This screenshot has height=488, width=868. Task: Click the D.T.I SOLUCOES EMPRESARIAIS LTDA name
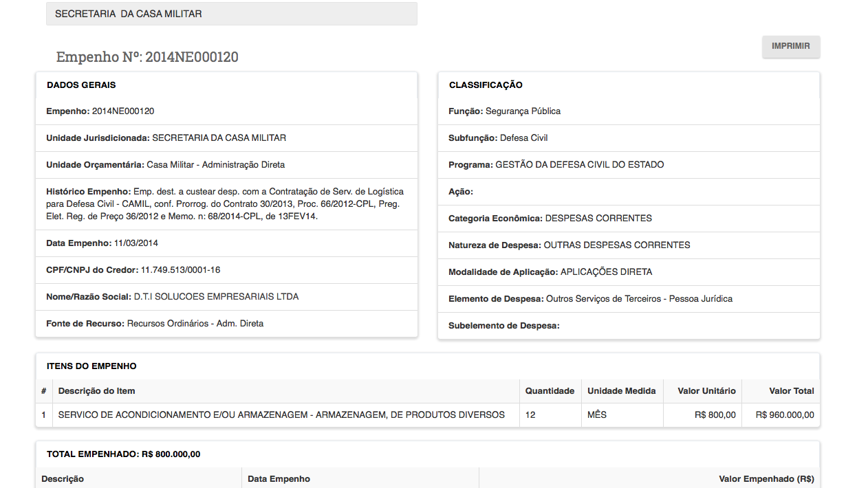tap(216, 297)
